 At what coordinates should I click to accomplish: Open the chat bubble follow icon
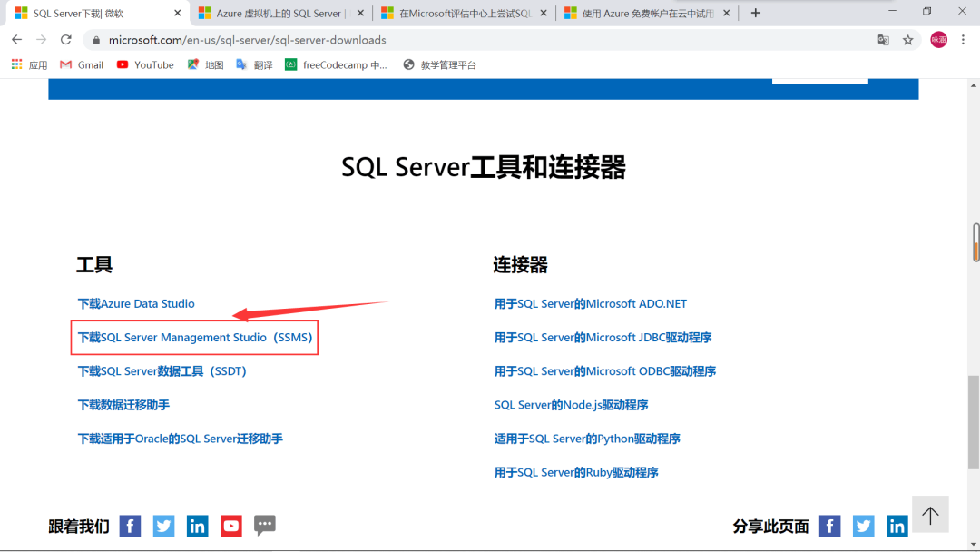pyautogui.click(x=265, y=526)
